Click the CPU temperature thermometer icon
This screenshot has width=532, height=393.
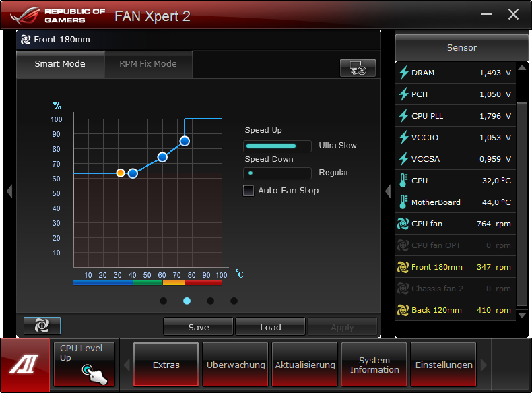[x=403, y=181]
